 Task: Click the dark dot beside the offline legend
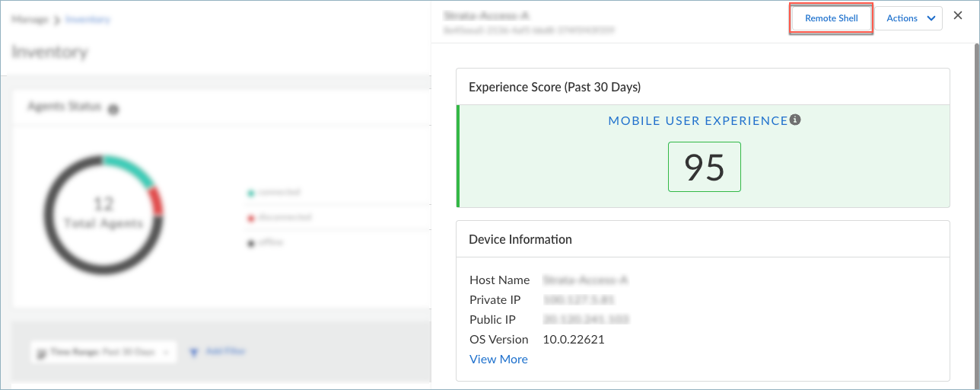(x=250, y=243)
